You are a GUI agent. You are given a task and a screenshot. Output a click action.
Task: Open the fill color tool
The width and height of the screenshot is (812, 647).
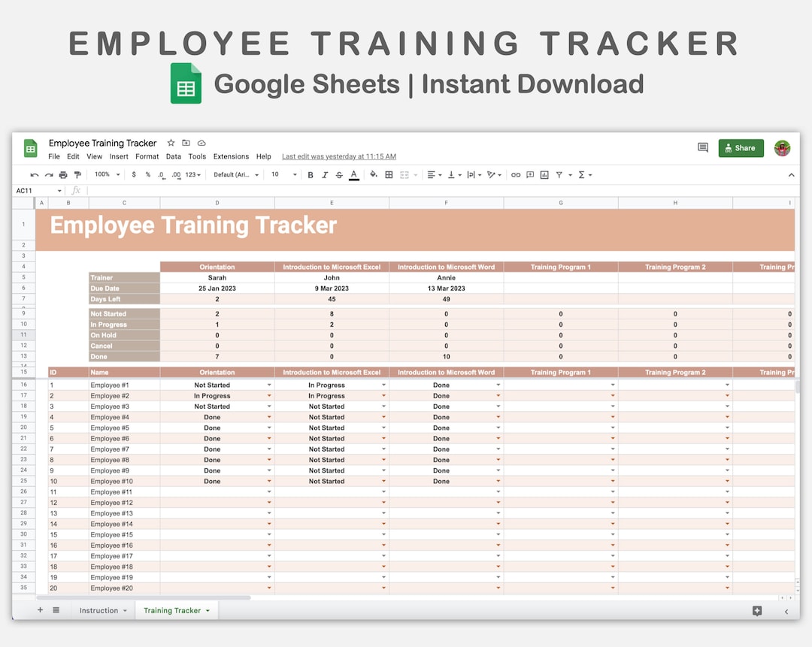point(374,174)
